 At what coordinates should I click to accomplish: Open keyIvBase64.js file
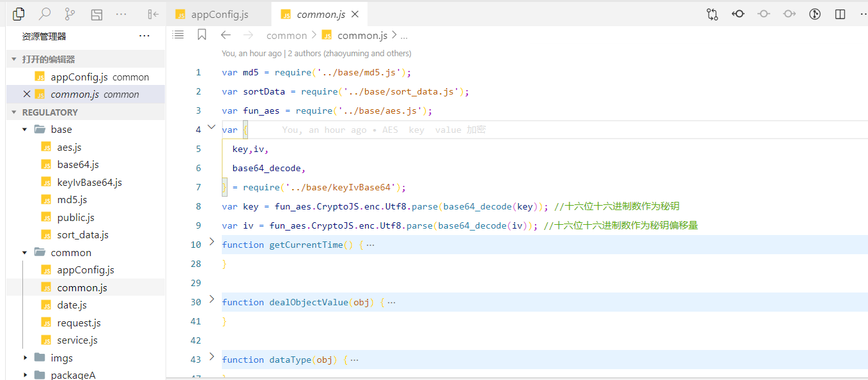(89, 182)
